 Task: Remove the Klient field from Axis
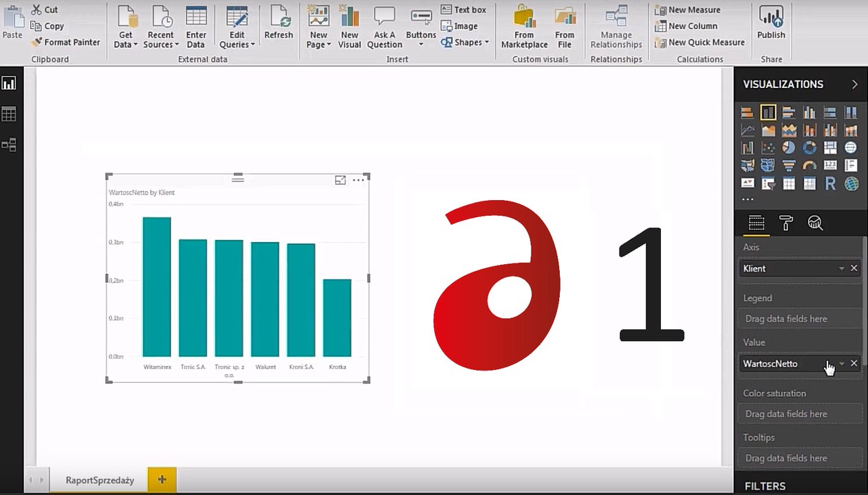(854, 268)
